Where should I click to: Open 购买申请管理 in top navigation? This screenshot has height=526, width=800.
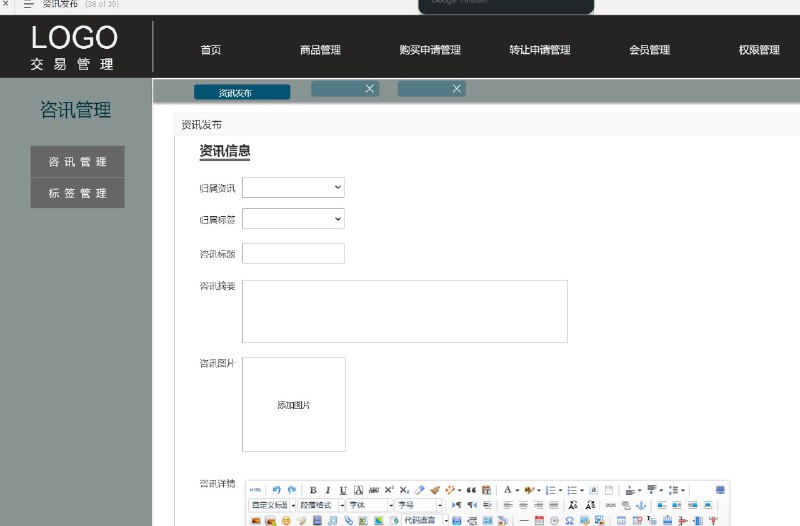(x=430, y=50)
